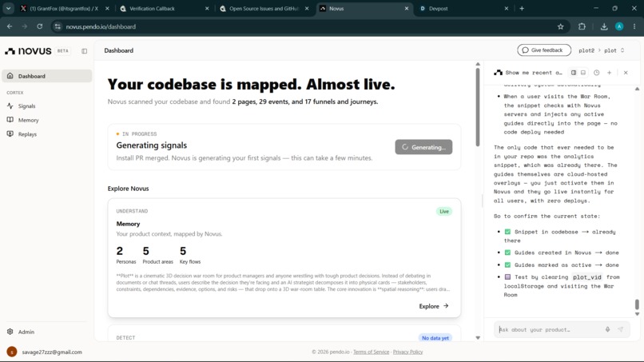Click the Generating... button

[x=423, y=147]
